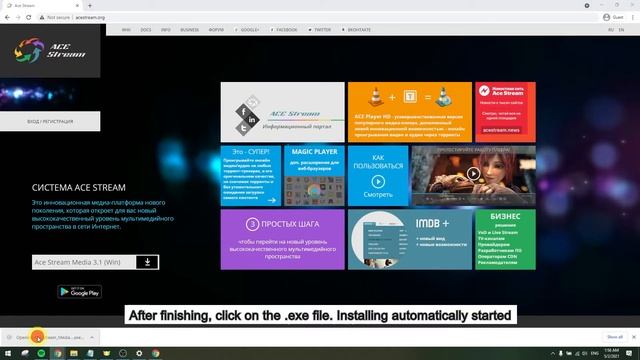640x360 pixels.
Task: Open the DOCS menu item
Action: [146, 30]
